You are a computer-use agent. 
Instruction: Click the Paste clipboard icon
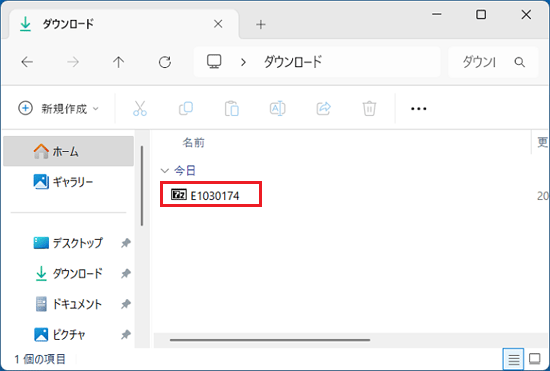coord(232,108)
